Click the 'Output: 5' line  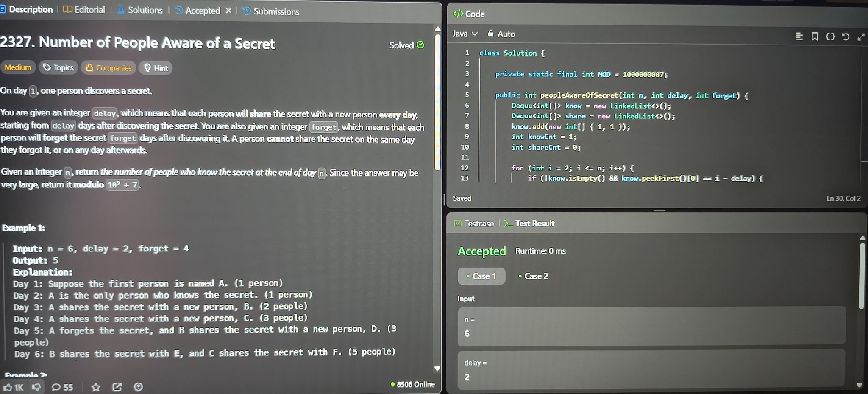35,260
